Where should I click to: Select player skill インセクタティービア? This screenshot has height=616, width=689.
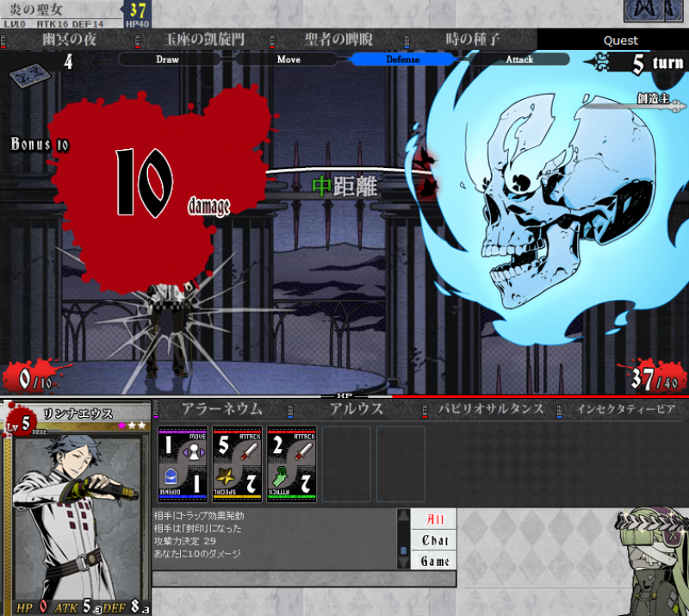[626, 409]
